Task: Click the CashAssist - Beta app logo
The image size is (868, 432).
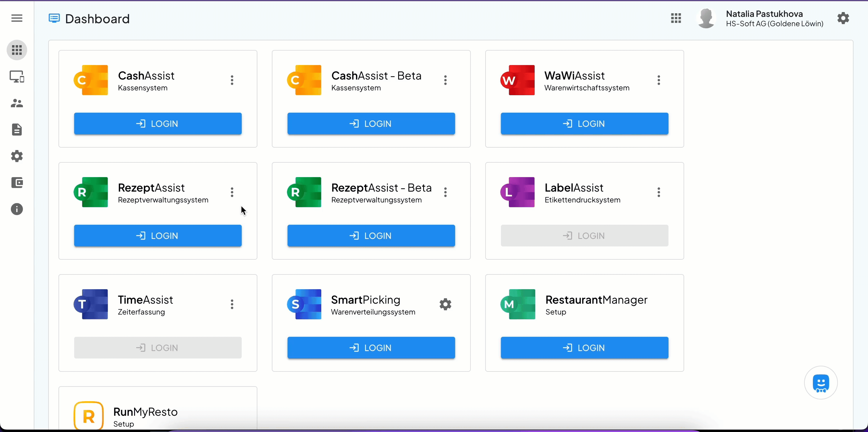Action: pos(304,80)
